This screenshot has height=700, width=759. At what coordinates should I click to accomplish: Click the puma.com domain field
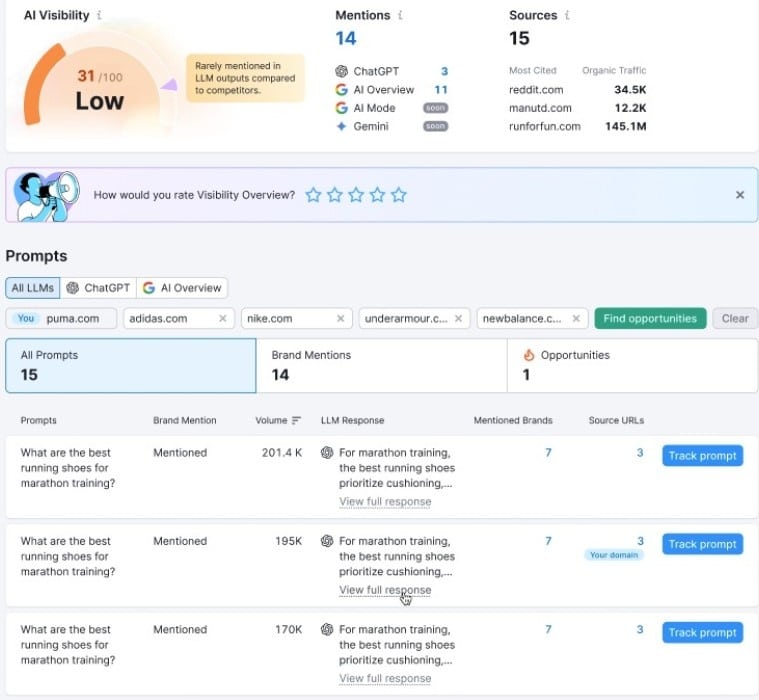tap(61, 319)
